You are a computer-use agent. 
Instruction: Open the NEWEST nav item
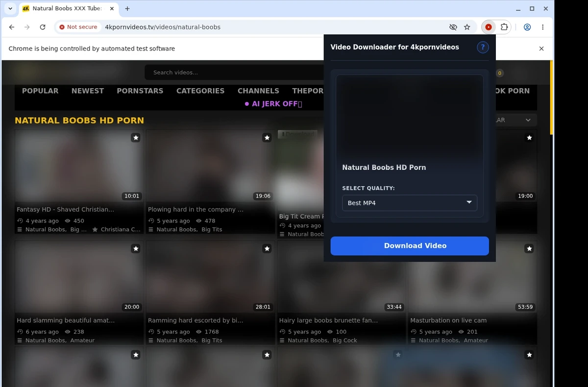pyautogui.click(x=88, y=91)
